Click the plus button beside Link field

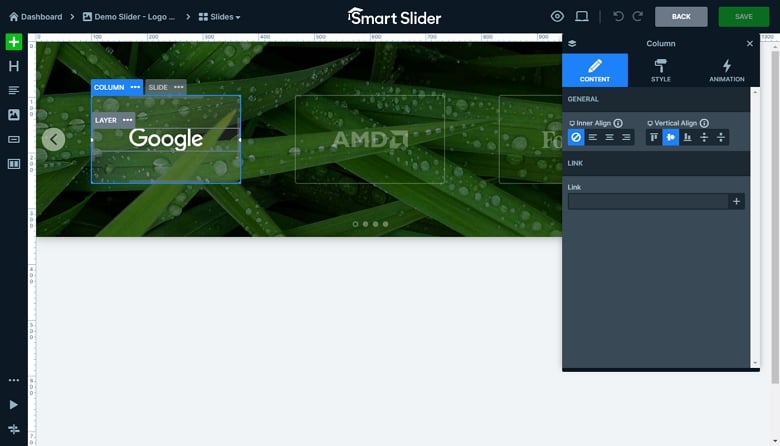736,201
